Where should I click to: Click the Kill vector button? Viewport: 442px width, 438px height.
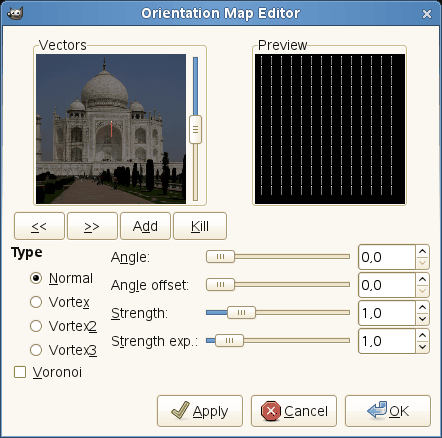pyautogui.click(x=200, y=226)
